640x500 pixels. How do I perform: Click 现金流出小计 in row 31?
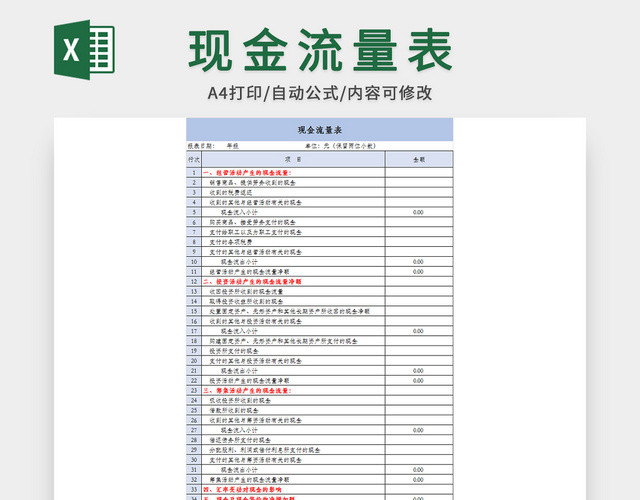coord(239,470)
